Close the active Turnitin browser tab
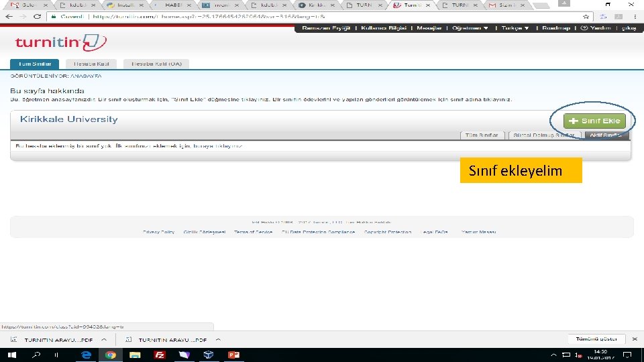Viewport: 644px width, 362px height. 427,5
